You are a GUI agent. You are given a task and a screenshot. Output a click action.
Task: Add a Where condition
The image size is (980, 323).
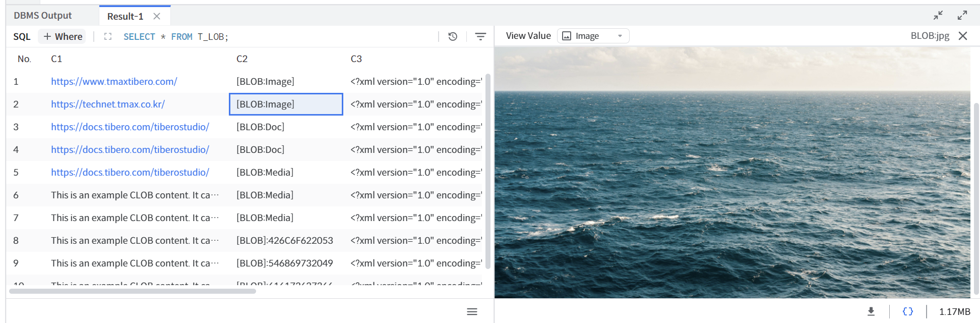coord(63,36)
